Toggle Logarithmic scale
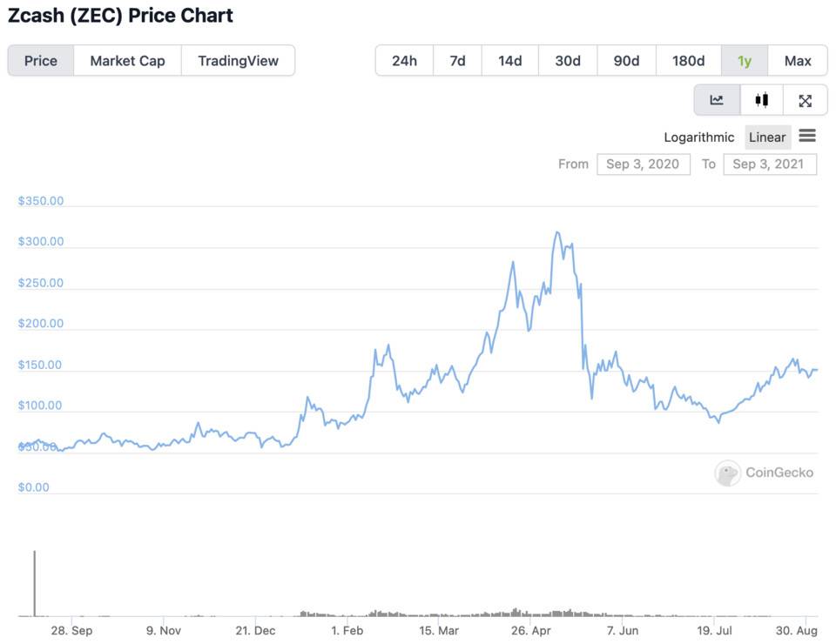 tap(698, 137)
